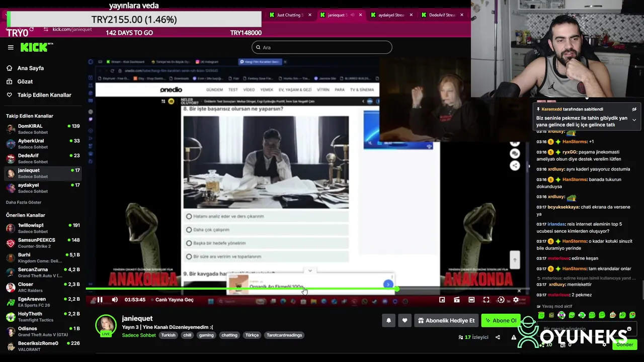The image size is (644, 362).
Task: Open HolyThoth recommended channel
Action: point(43,317)
